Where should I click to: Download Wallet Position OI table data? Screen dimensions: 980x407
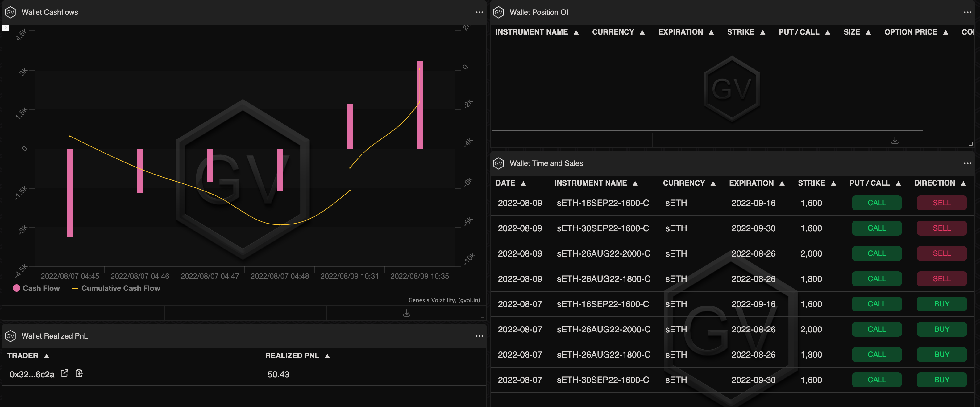pos(895,140)
